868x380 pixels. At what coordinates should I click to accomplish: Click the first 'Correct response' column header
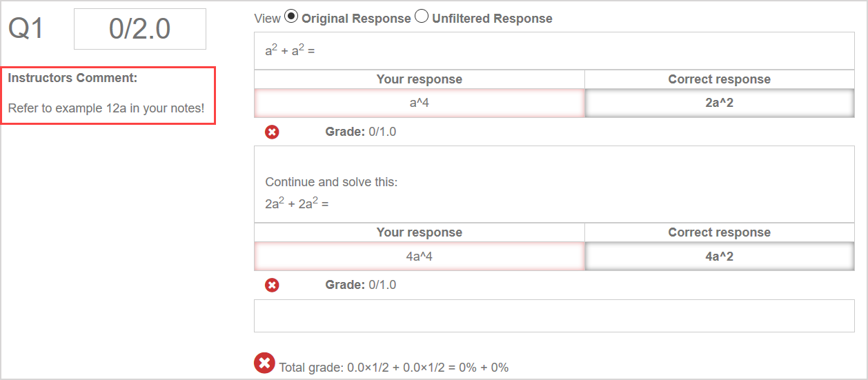click(x=719, y=79)
